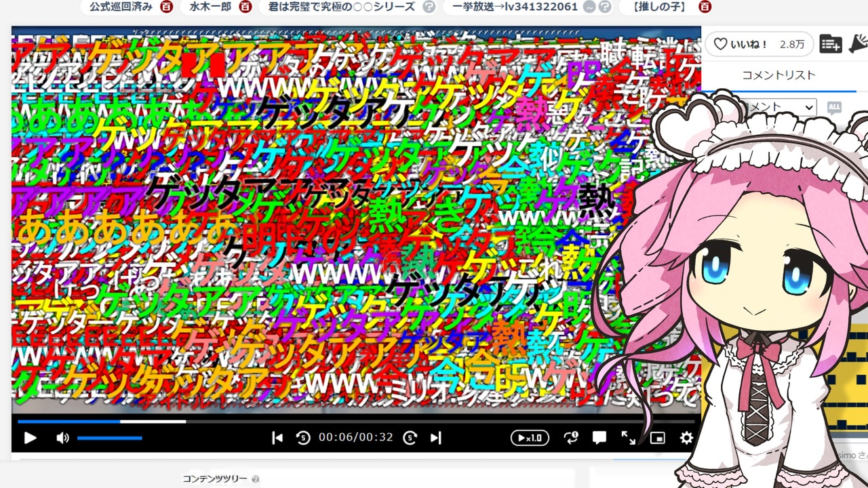Open the dictionary icon for 水木一郎
868x488 pixels.
[x=245, y=7]
